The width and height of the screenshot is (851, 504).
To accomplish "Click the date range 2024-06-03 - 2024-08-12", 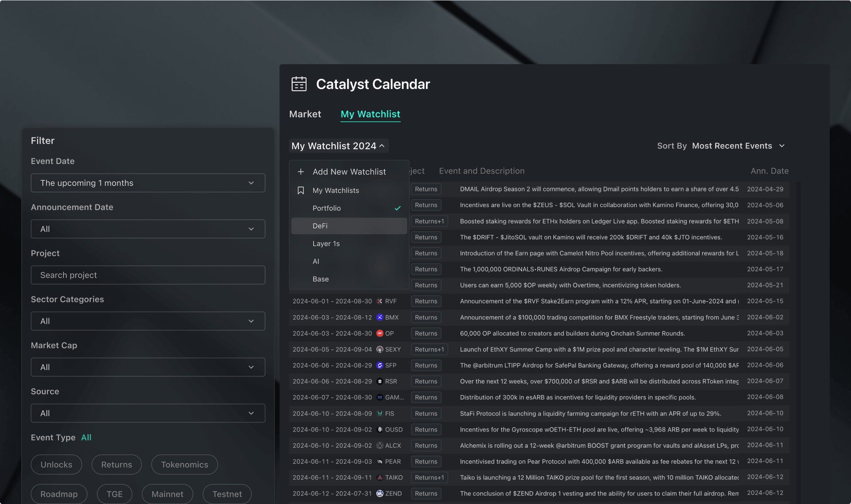I will click(x=332, y=318).
